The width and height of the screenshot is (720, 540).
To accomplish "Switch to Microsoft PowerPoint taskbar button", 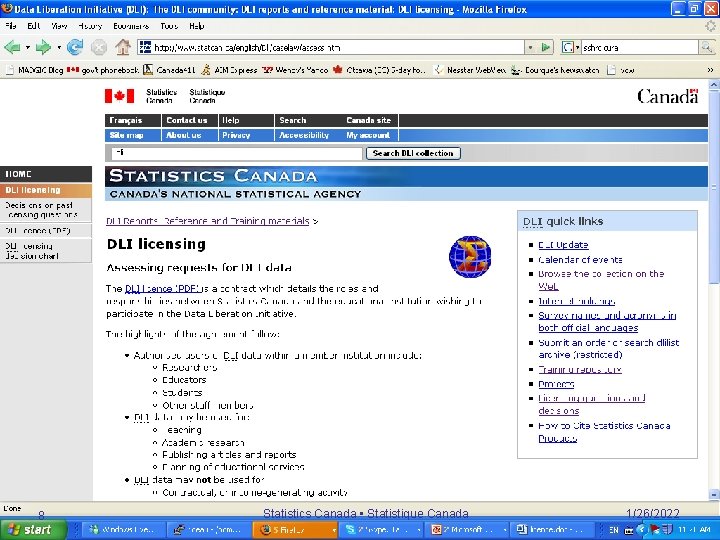I will click(x=467, y=529).
